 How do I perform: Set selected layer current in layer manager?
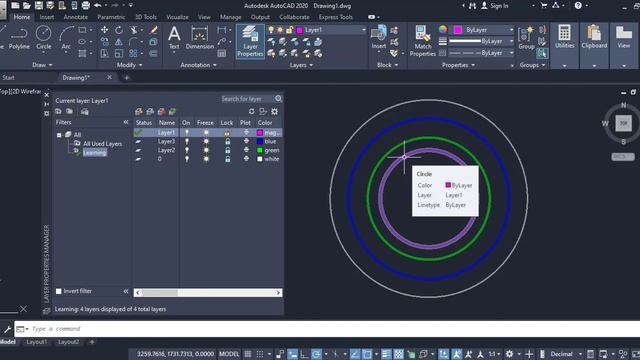pyautogui.click(x=173, y=111)
